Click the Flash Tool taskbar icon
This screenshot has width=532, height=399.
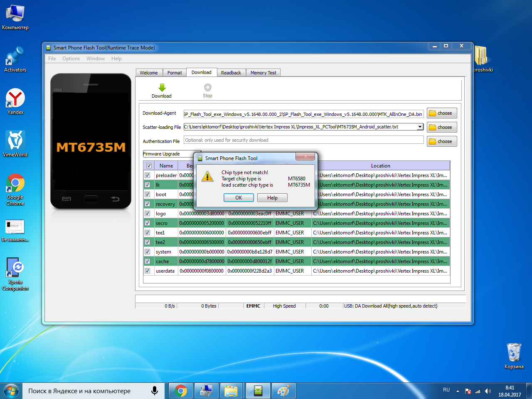coord(258,391)
